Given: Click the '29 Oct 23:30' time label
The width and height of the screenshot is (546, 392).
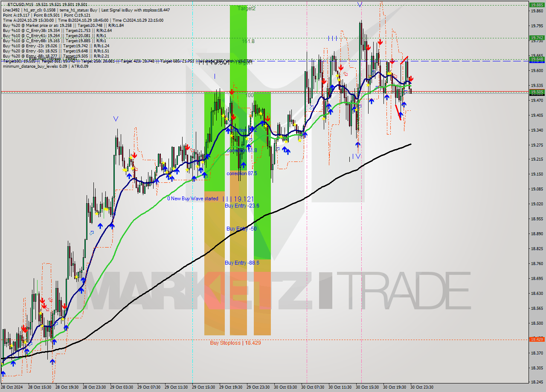Looking at the screenshot, I should (258, 387).
